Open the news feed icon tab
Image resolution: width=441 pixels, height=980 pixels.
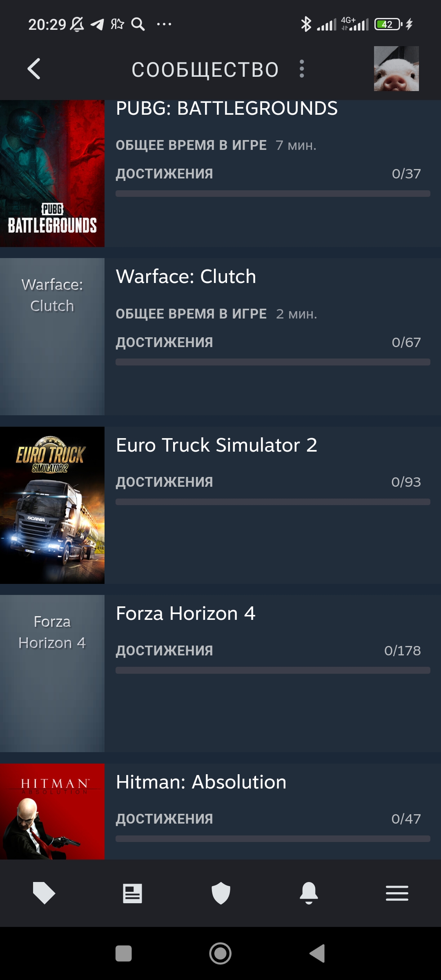132,893
